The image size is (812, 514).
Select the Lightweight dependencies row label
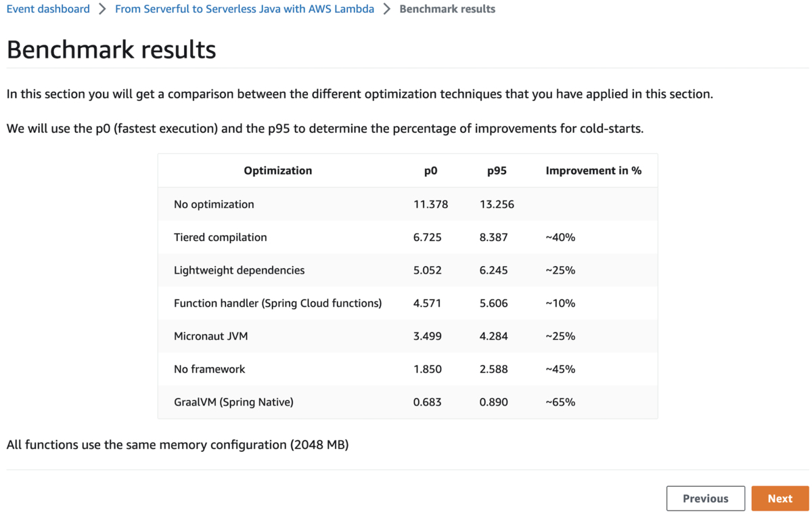pyautogui.click(x=239, y=270)
